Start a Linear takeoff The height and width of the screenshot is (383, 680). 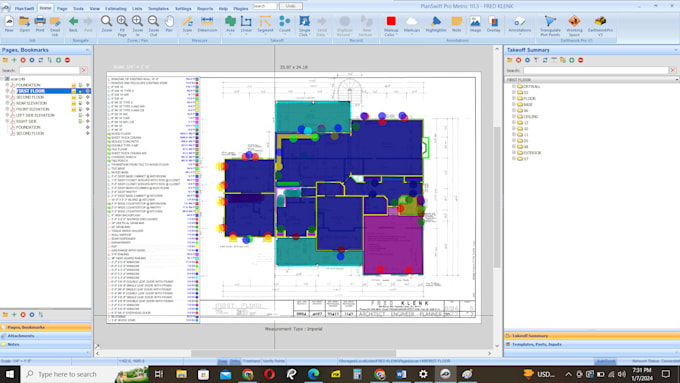click(246, 24)
